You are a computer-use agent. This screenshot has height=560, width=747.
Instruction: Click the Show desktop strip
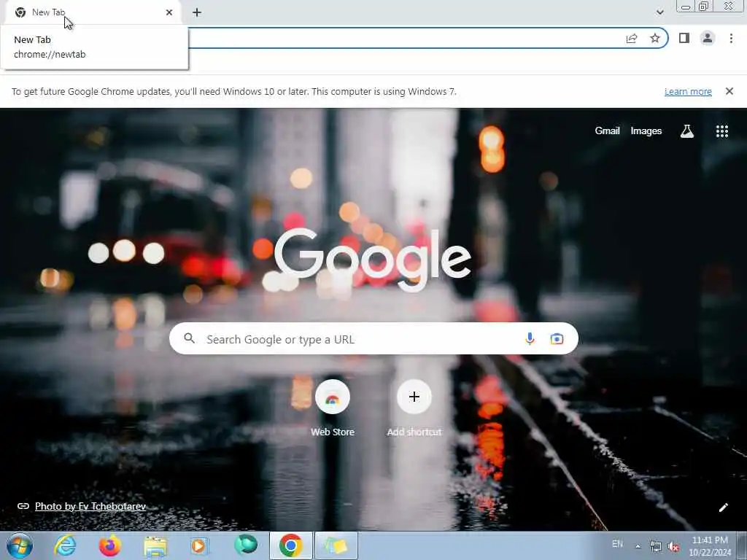coord(742,545)
